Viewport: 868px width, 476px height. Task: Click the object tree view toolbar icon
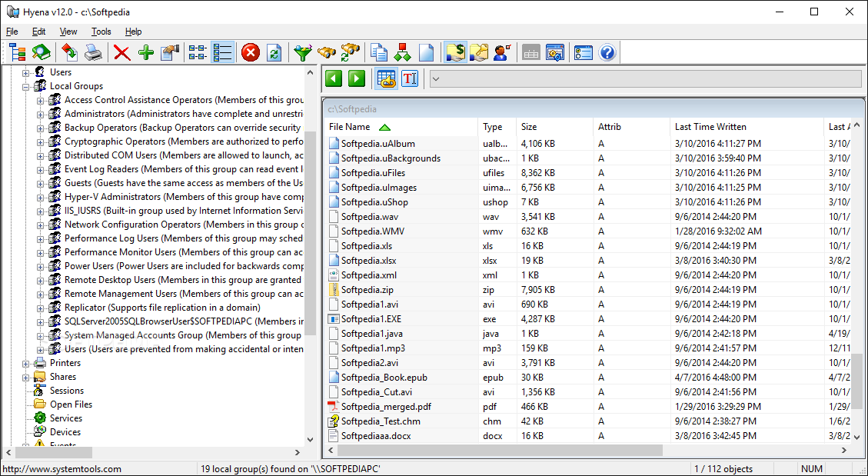coord(18,52)
